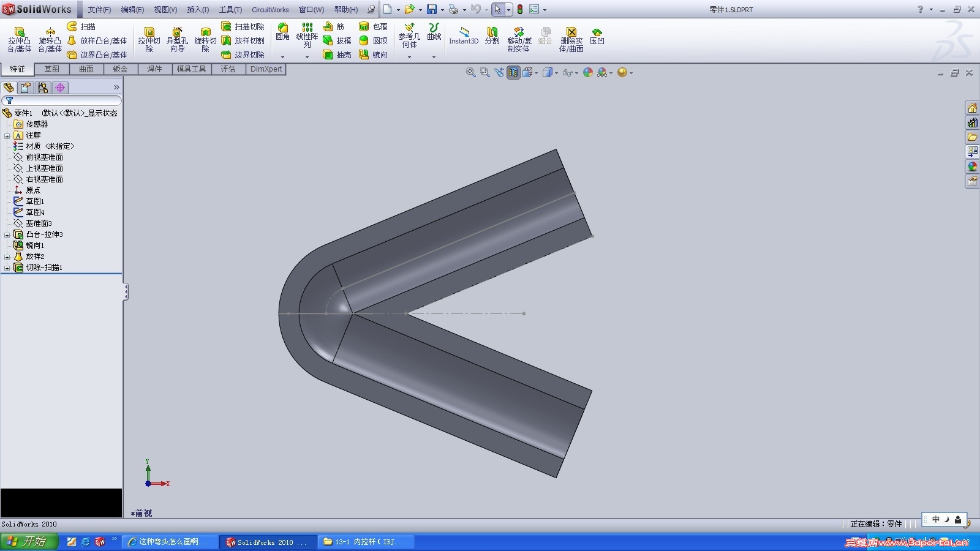Choose the Draft (拔模) tool
The height and width of the screenshot is (551, 980).
[337, 41]
